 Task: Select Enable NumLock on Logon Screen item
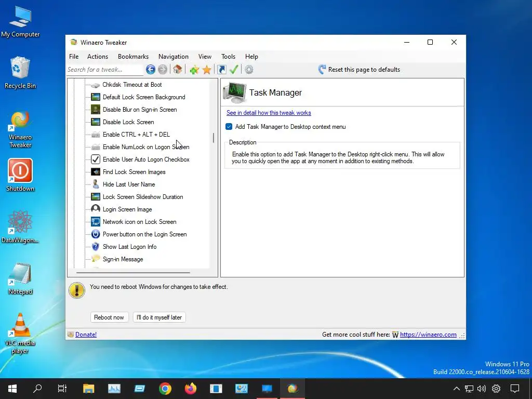pyautogui.click(x=146, y=147)
